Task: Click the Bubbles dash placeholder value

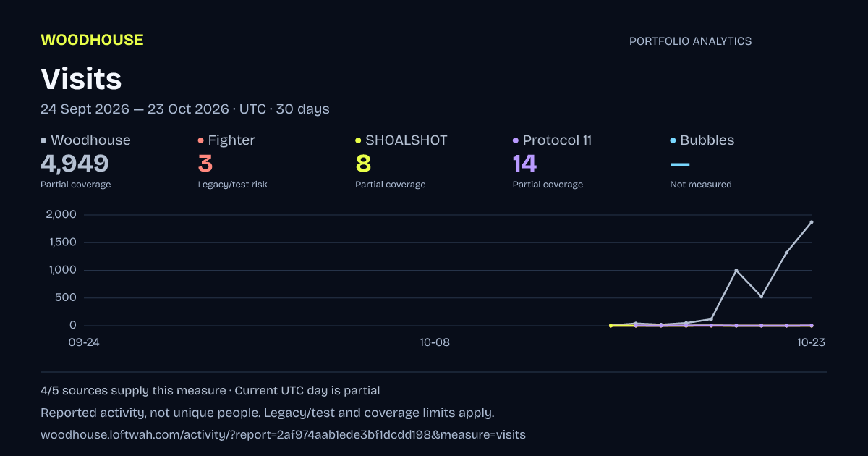Action: (x=680, y=165)
